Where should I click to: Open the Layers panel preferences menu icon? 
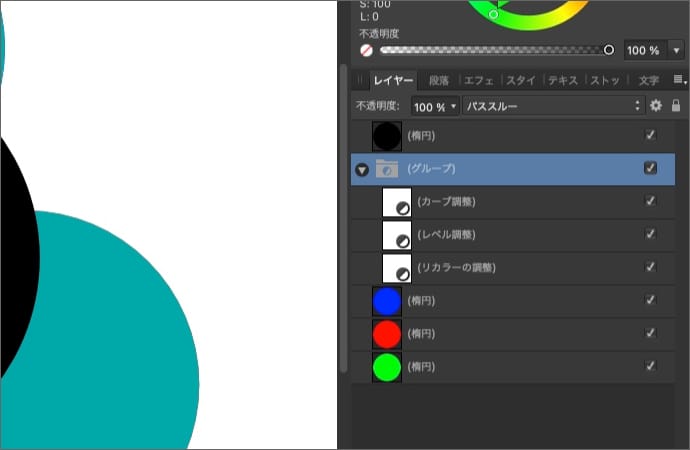679,80
